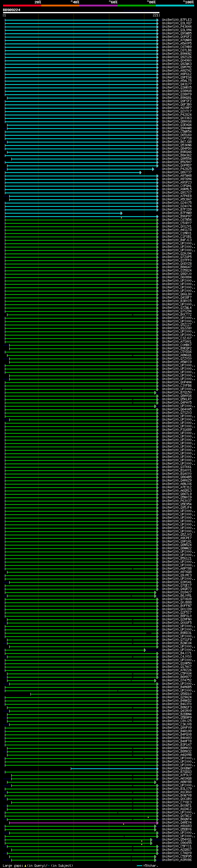
Task: Select the UniRef100_A9TW48 label
Action: coord(177,176)
